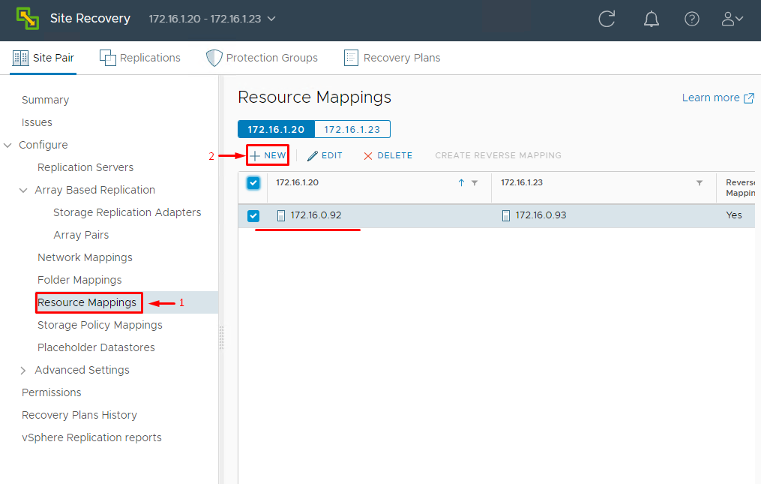Click the NEW mapping button
761x484 pixels.
(x=268, y=155)
